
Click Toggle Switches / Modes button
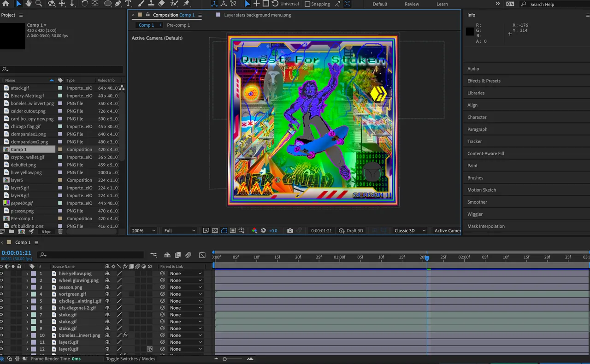[130, 359]
